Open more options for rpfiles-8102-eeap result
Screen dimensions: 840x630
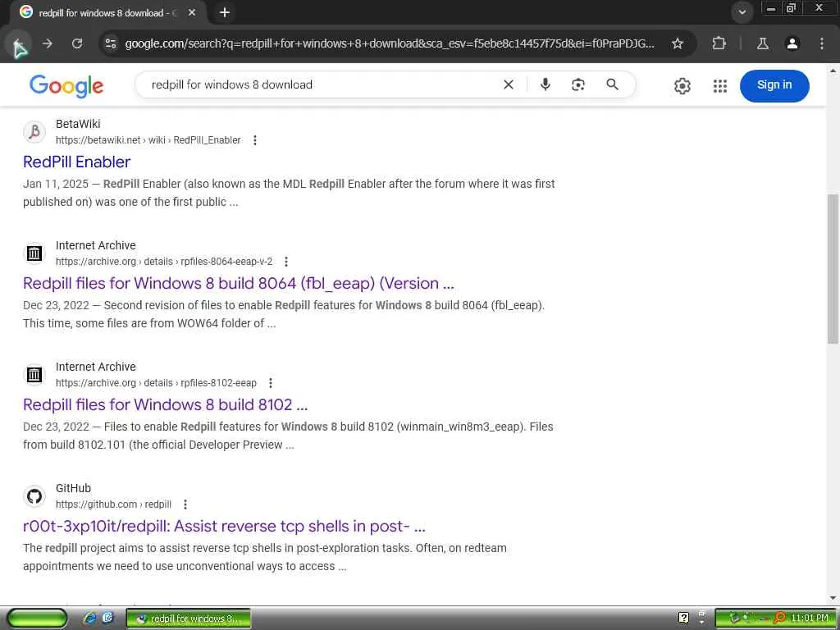tap(271, 383)
